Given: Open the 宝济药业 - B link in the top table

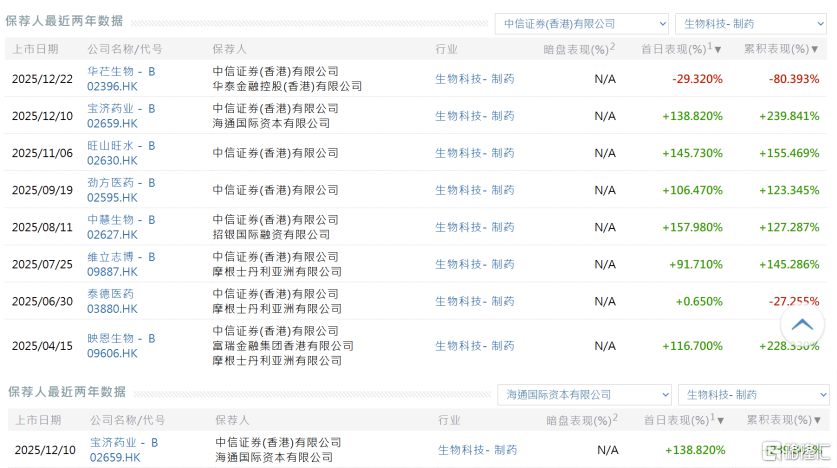Looking at the screenshot, I should coord(121,108).
